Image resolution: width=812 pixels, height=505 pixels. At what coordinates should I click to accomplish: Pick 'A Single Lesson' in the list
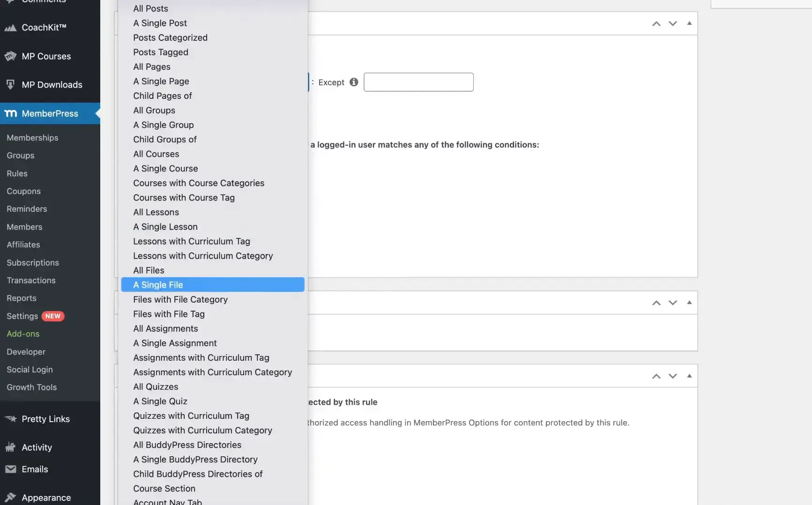pos(165,226)
